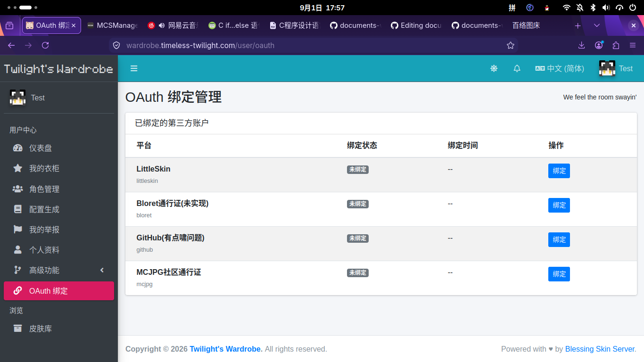Open the browser downloads icon
644x362 pixels.
coord(581,45)
